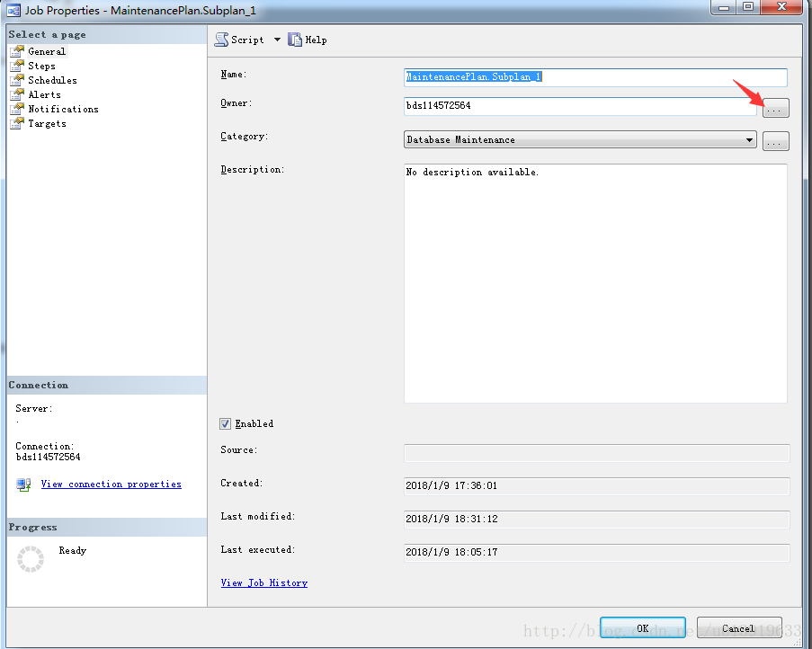
Task: Open the View Job History link
Action: pyautogui.click(x=263, y=582)
